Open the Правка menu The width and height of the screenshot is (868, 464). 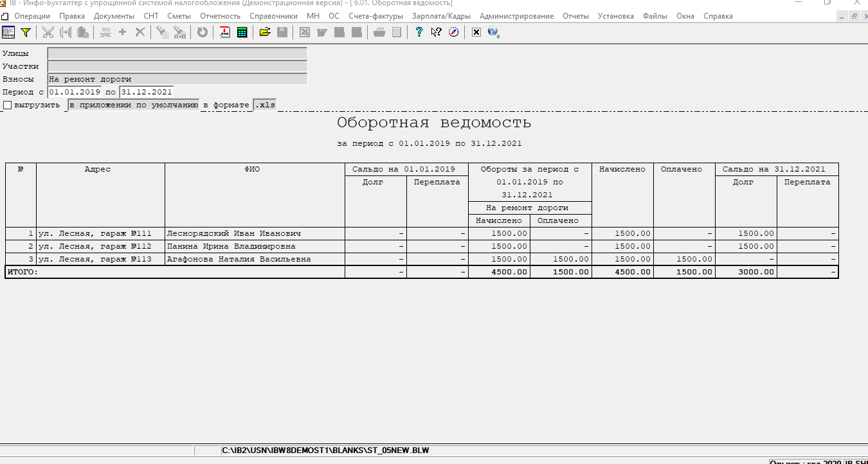[71, 16]
